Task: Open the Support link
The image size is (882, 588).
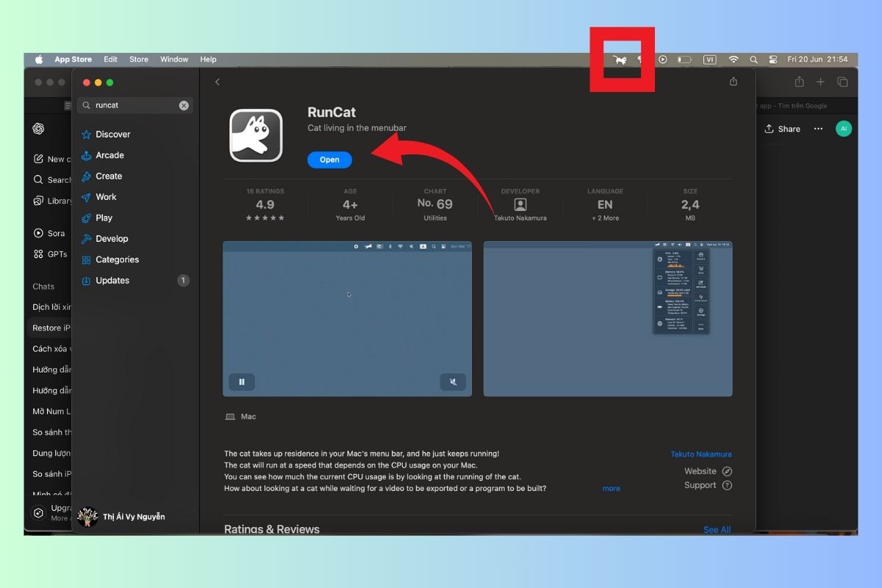Action: point(709,485)
